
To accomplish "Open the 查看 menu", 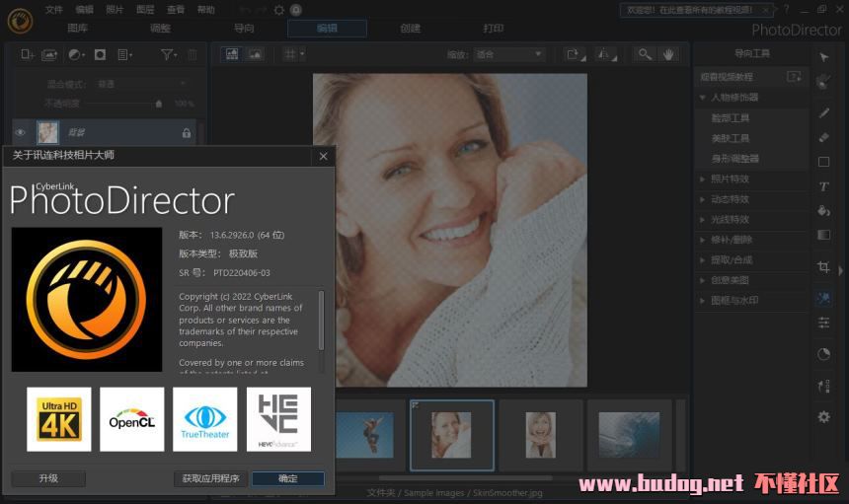I will (x=176, y=10).
